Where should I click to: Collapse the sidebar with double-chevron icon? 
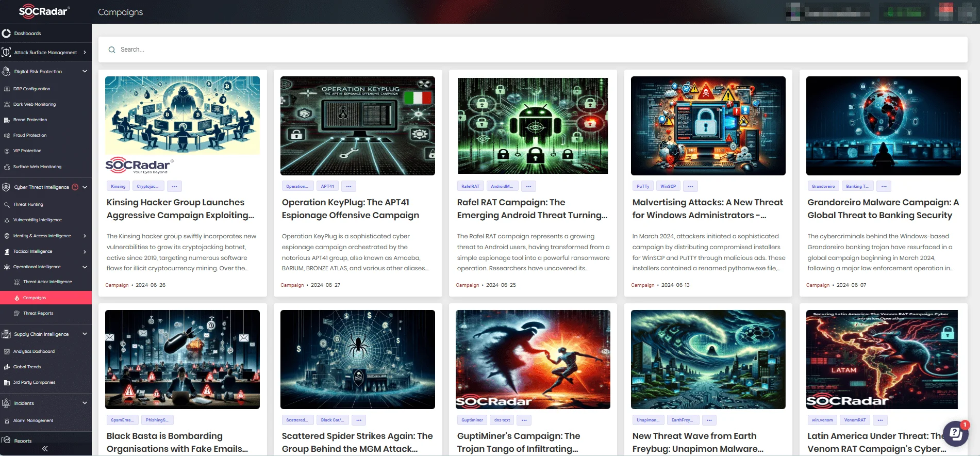45,449
